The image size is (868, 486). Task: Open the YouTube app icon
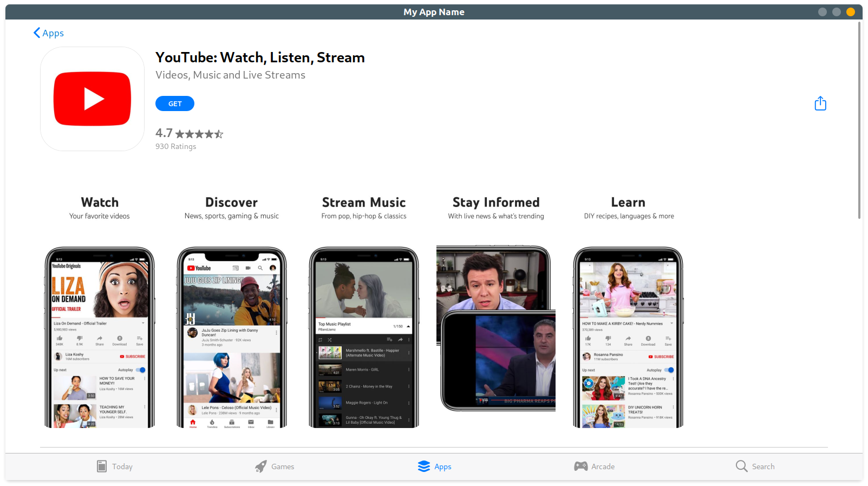[92, 99]
